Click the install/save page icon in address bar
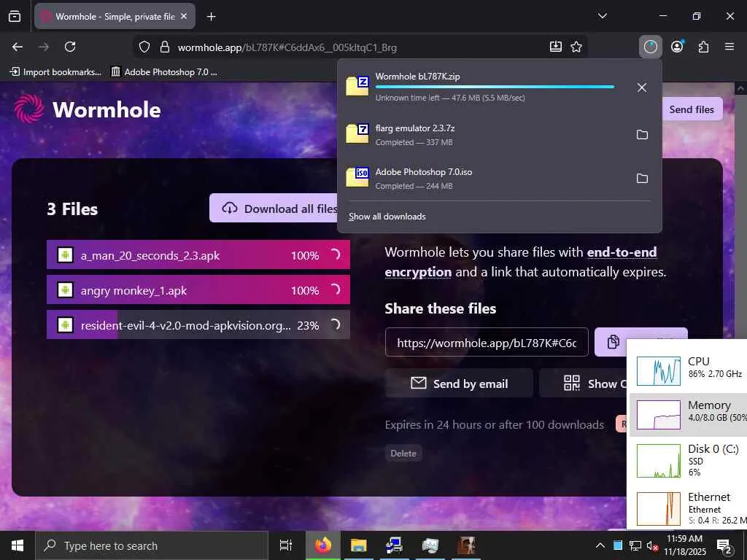The height and width of the screenshot is (560, 747). (555, 47)
